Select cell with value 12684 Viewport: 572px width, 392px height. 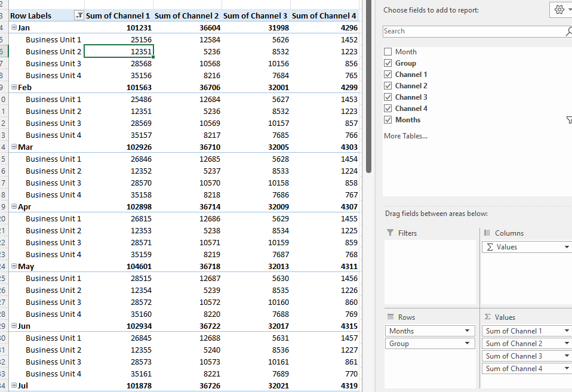point(187,99)
